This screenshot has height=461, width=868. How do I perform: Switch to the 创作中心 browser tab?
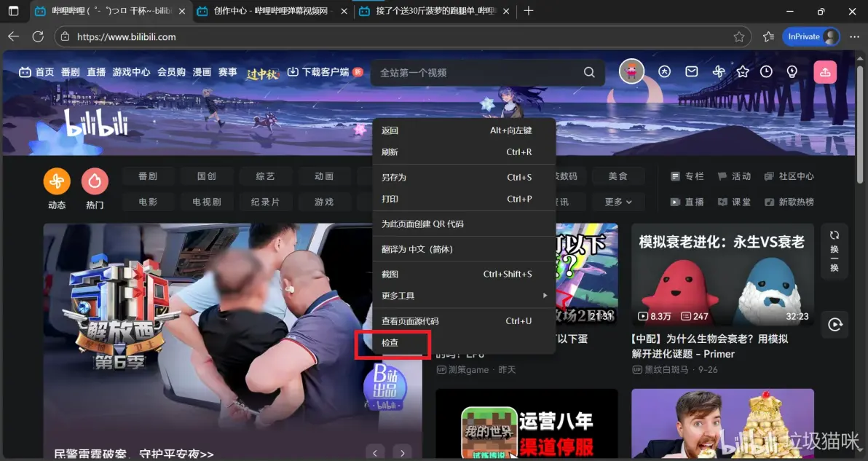(x=271, y=11)
